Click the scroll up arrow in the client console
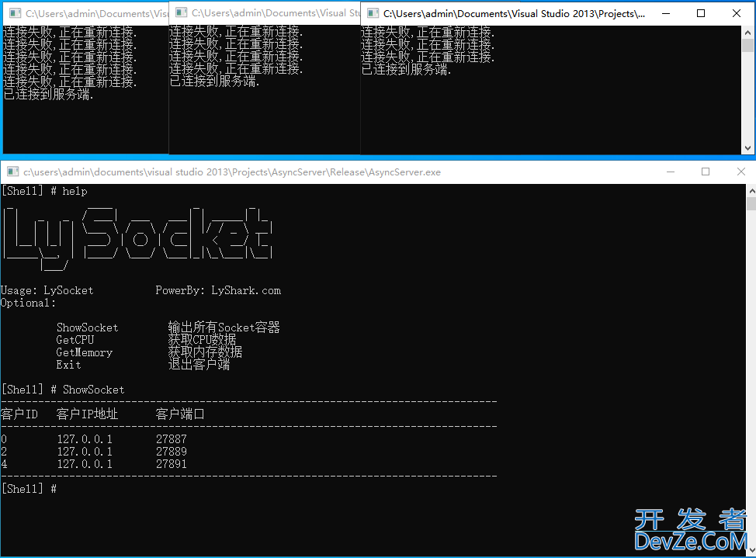This screenshot has height=558, width=756. [x=748, y=32]
